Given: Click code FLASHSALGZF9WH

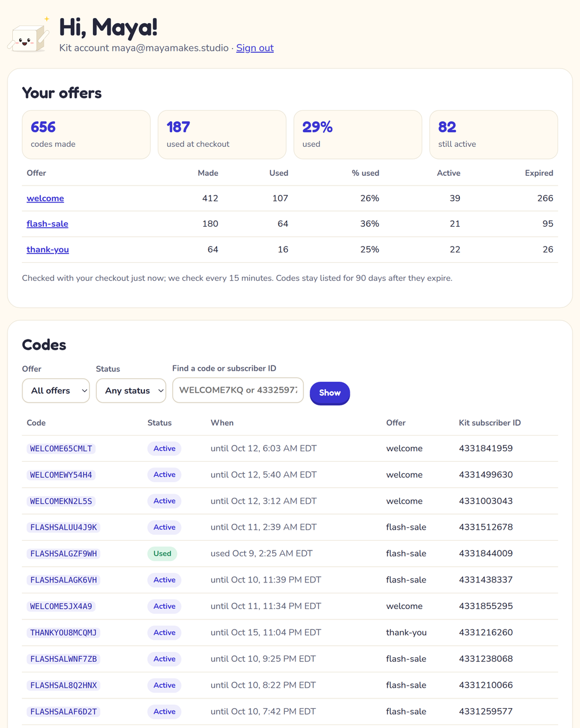Looking at the screenshot, I should 64,553.
